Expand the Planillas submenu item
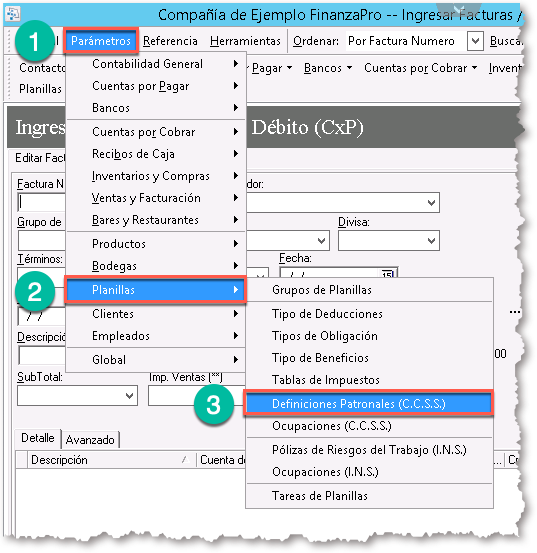The height and width of the screenshot is (553, 537). click(x=155, y=290)
